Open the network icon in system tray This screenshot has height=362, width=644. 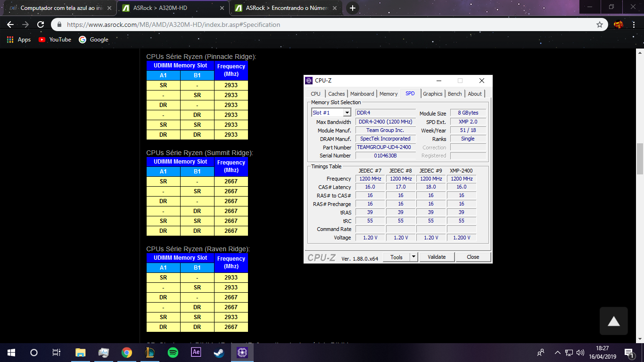click(x=569, y=352)
